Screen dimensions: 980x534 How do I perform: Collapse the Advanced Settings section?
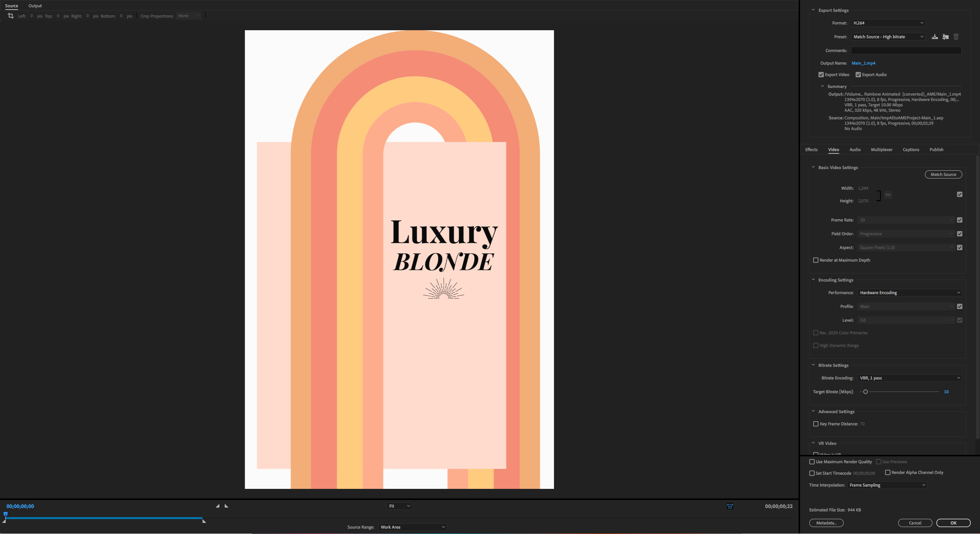click(813, 411)
